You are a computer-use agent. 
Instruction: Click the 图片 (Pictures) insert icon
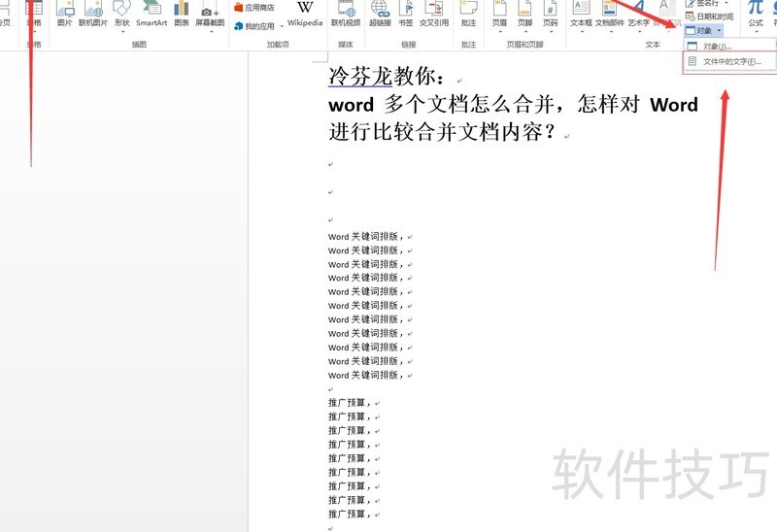[64, 14]
